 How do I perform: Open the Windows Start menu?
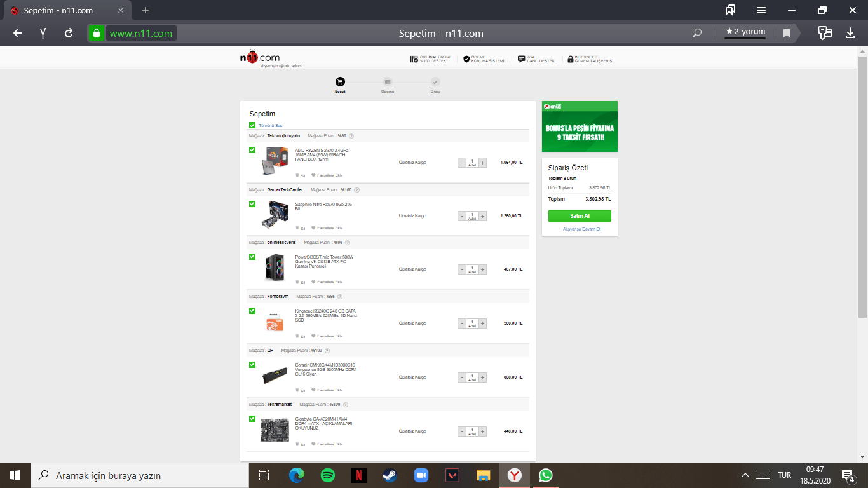click(15, 475)
